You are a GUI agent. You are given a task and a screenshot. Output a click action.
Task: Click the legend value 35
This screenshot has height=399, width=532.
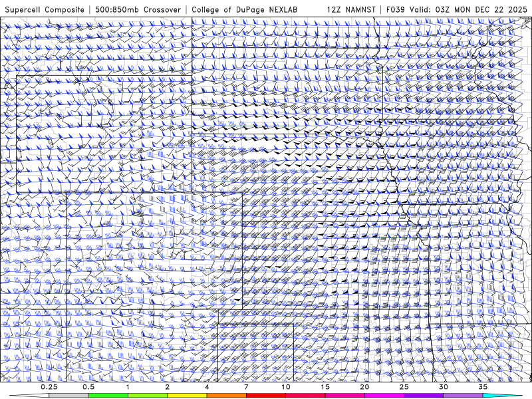pos(483,387)
